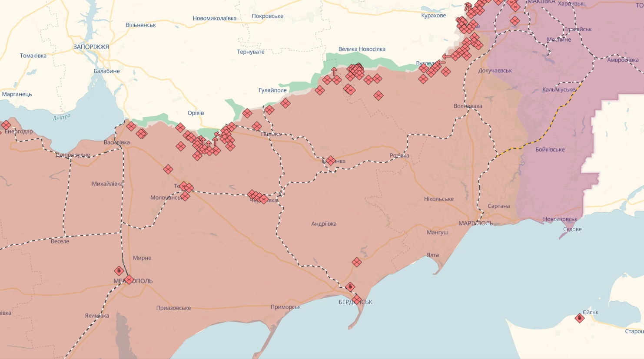644x359 pixels.
Task: Click the Андріївка label
Action: pos(324,224)
